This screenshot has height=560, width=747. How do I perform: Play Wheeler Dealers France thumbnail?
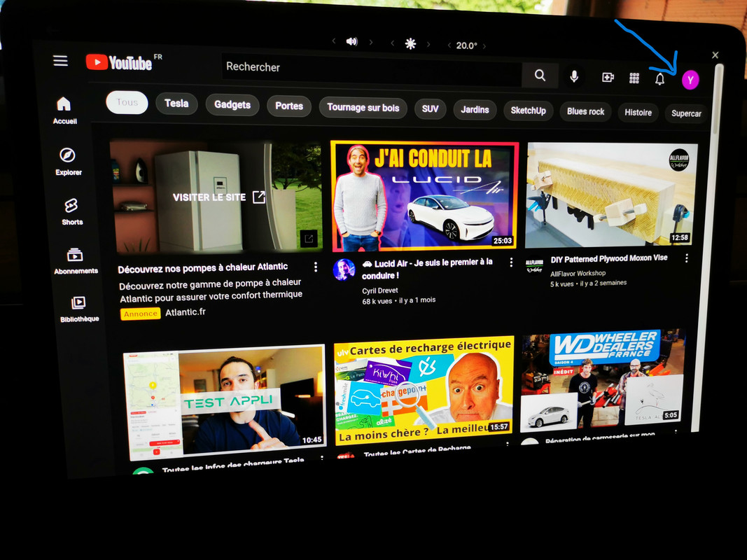point(602,380)
